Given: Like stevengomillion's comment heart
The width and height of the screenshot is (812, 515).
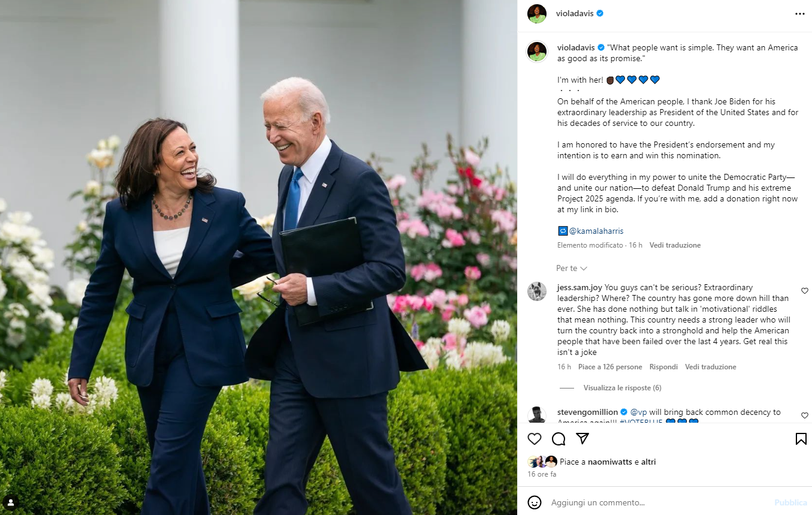Looking at the screenshot, I should pos(805,415).
